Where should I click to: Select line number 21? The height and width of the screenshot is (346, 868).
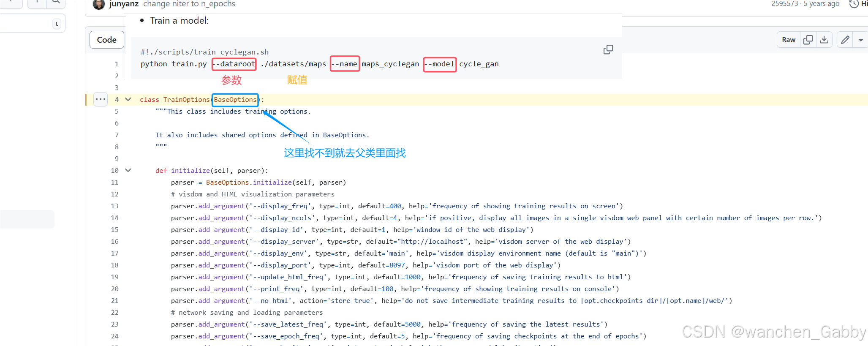tap(114, 300)
